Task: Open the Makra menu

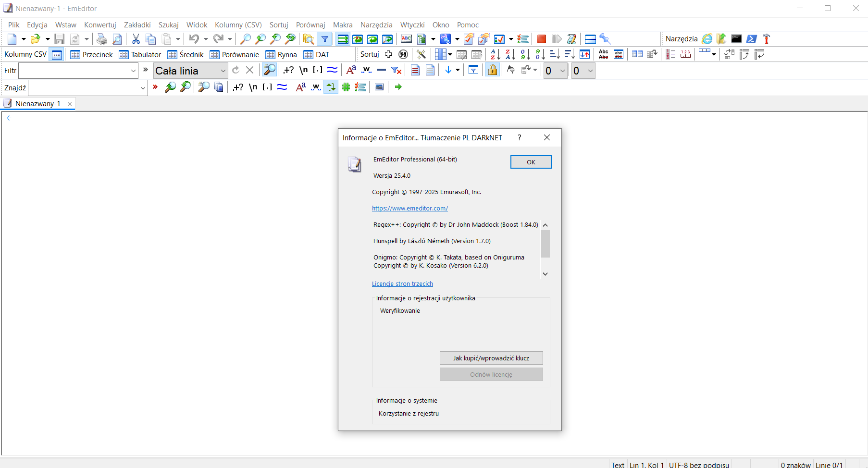Action: tap(343, 25)
